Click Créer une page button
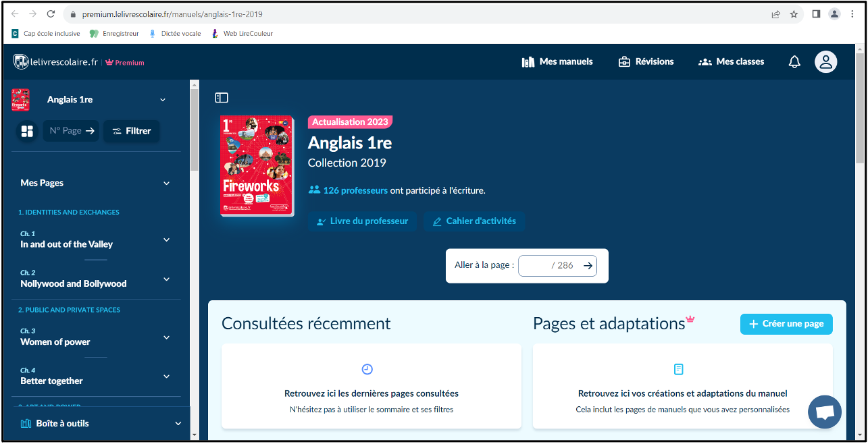Image resolution: width=868 pixels, height=444 pixels. (786, 324)
